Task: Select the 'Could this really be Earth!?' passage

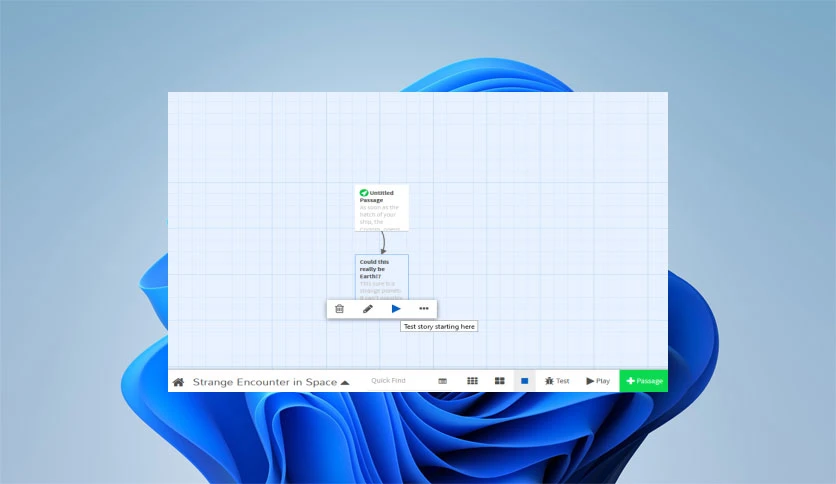Action: 382,277
